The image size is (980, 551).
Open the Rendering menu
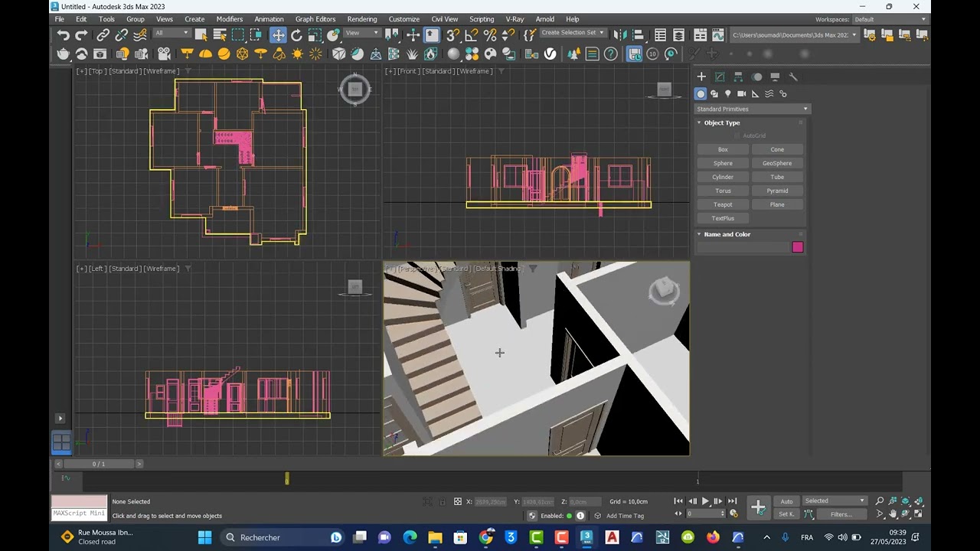click(361, 19)
